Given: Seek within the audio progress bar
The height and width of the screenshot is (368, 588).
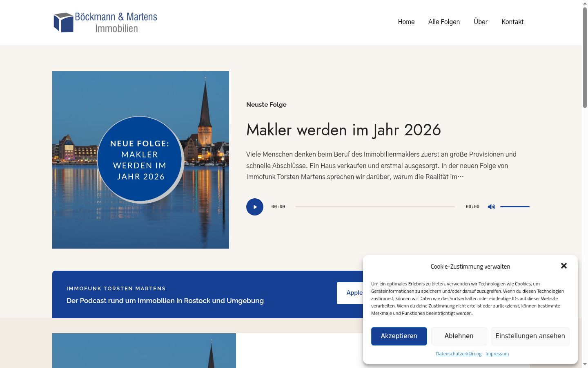Looking at the screenshot, I should pyautogui.click(x=375, y=207).
